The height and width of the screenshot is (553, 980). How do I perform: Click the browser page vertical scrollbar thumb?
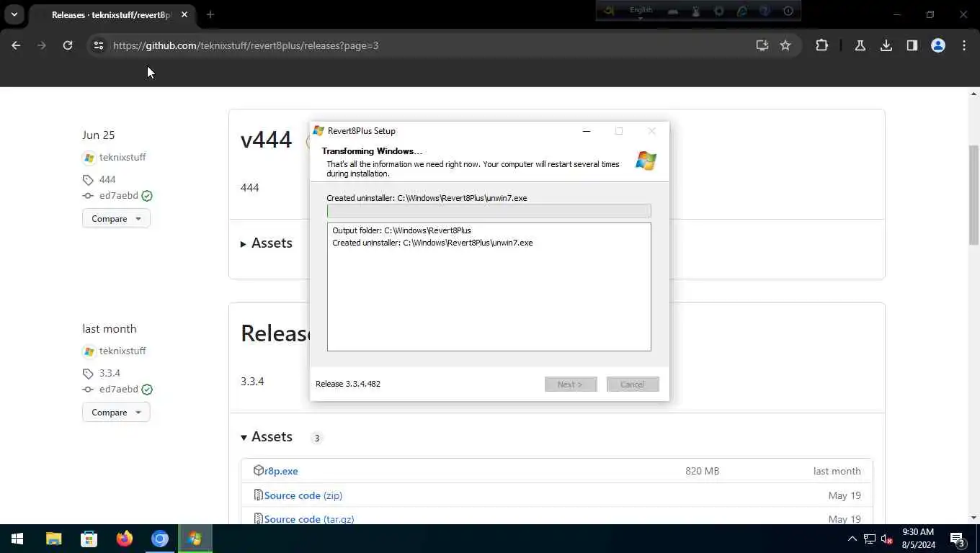(974, 194)
